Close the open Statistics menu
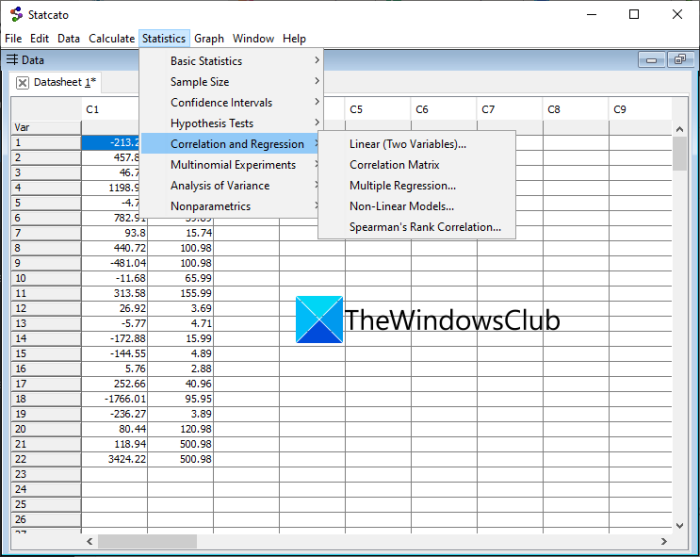Viewport: 700px width, 557px height. click(164, 39)
